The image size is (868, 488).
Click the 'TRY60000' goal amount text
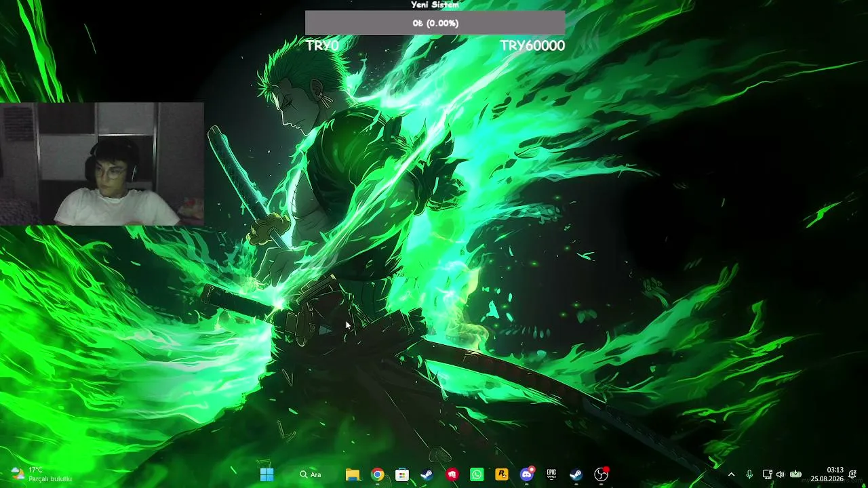click(532, 45)
